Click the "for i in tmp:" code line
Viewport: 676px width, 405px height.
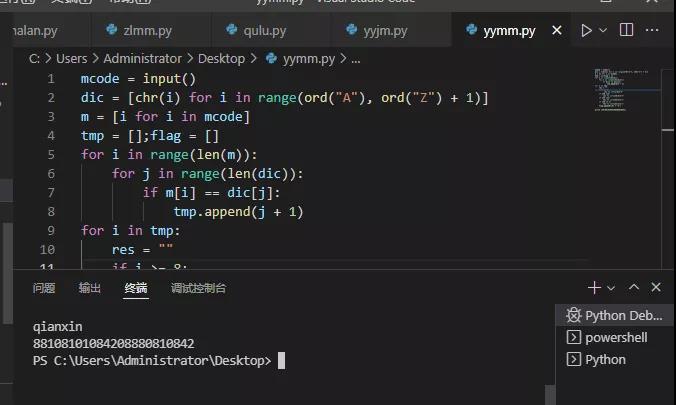[x=130, y=231]
